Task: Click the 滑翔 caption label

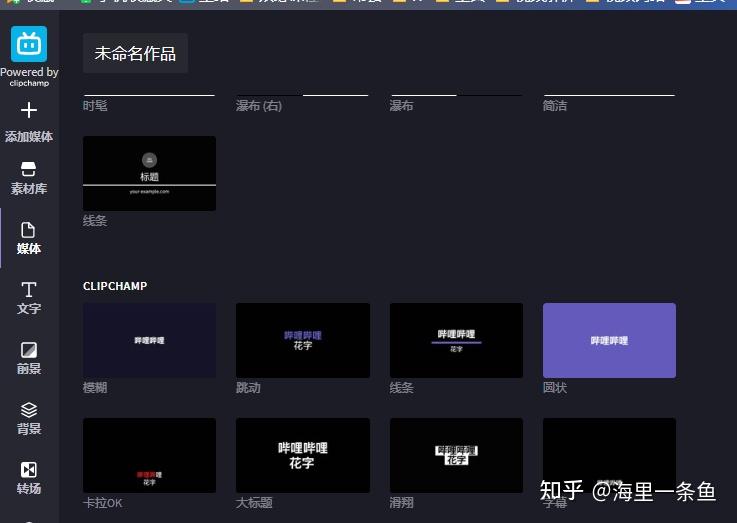Action: tap(401, 503)
